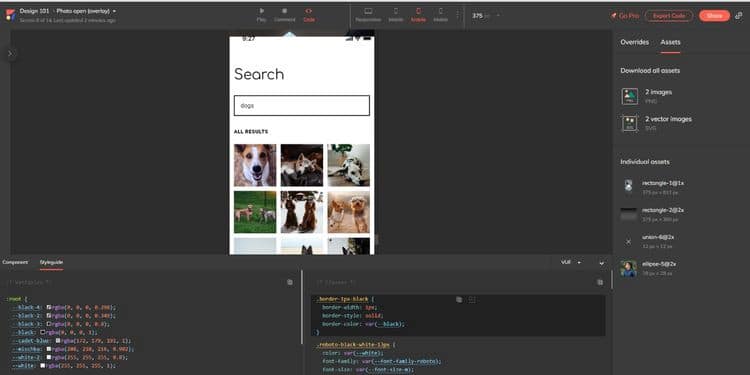Viewport: 750px width, 375px height.
Task: Switch to Play mode
Action: coord(261,15)
